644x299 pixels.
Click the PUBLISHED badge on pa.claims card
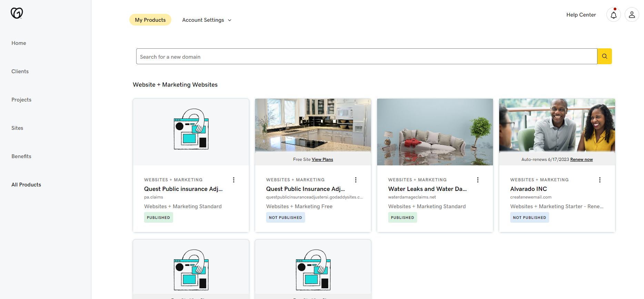point(159,218)
